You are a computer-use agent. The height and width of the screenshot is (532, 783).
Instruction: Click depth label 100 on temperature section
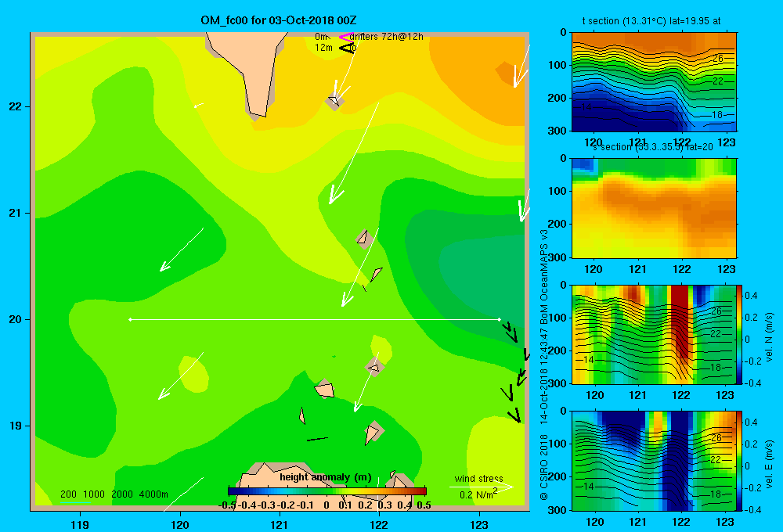tap(557, 65)
